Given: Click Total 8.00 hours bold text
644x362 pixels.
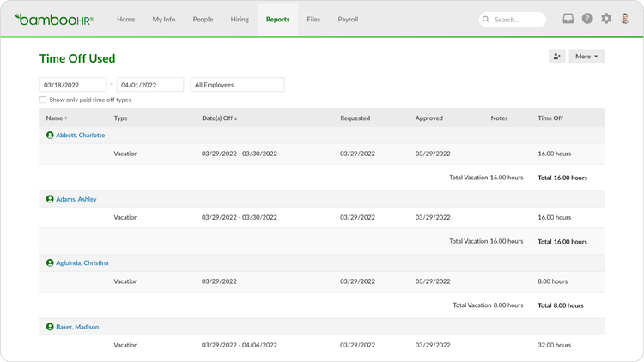Looking at the screenshot, I should click(561, 305).
